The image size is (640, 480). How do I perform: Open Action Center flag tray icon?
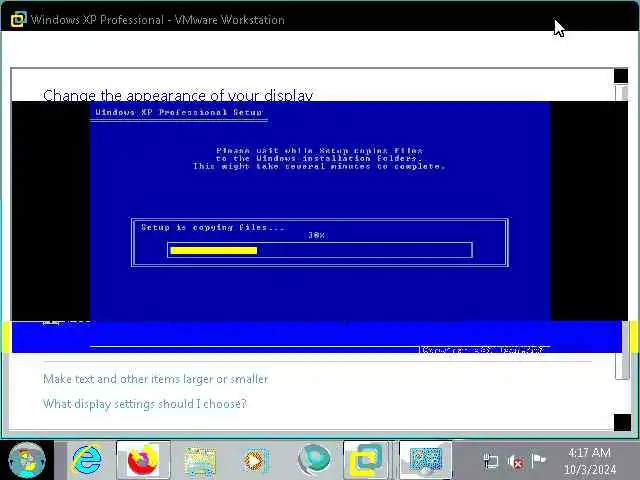click(539, 461)
